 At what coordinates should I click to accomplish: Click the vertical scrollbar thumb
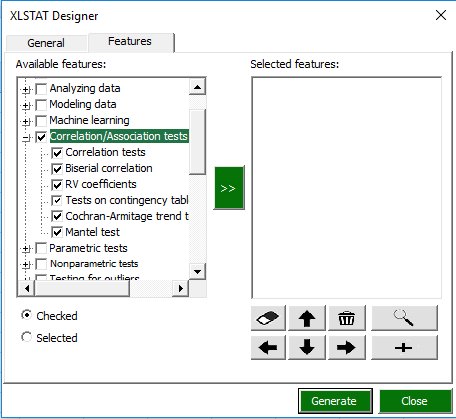point(197,142)
